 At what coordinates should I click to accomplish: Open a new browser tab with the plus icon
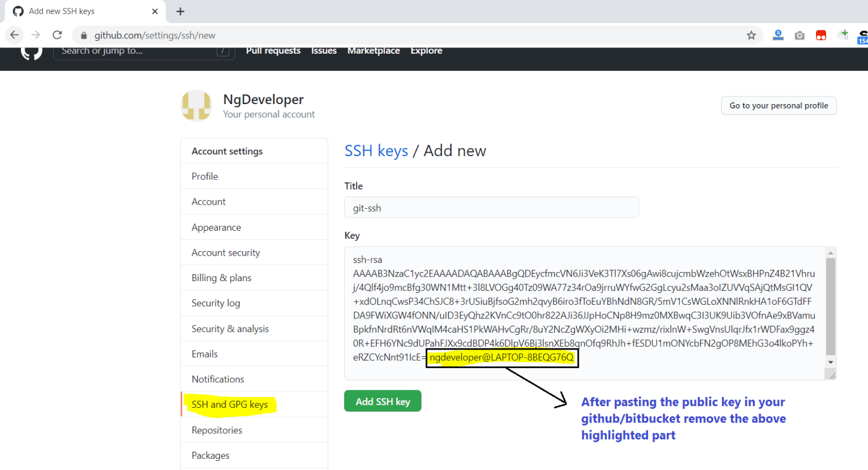point(180,11)
